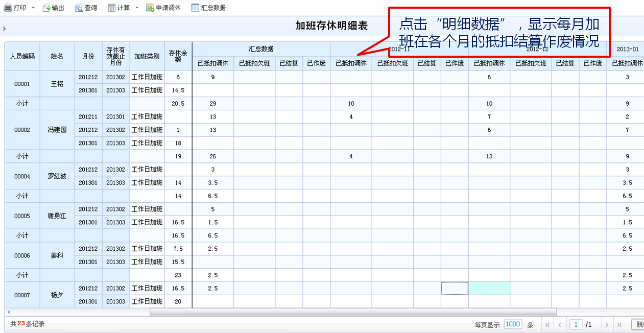Image resolution: width=644 pixels, height=333 pixels.
Task: Go to next page of records
Action: tap(607, 324)
